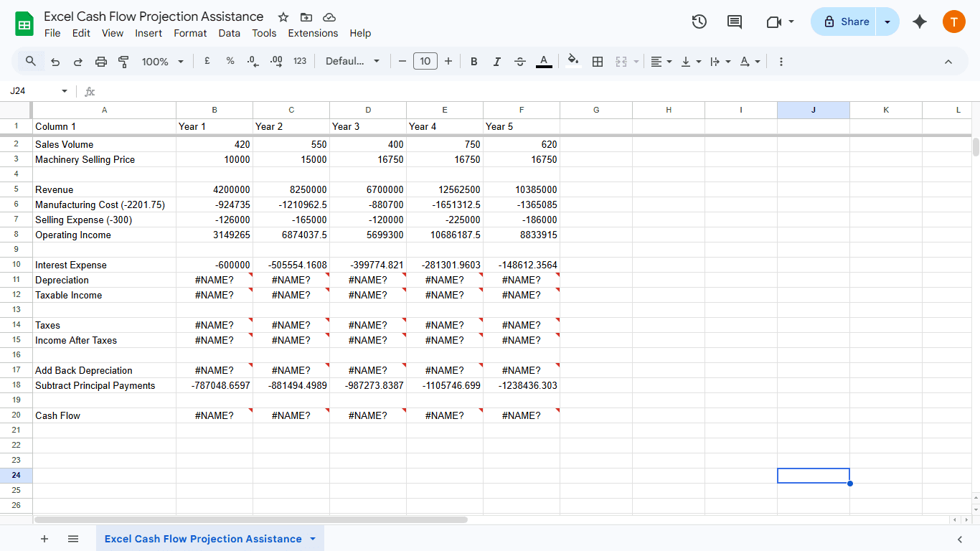
Task: Star this spreadsheet document
Action: point(283,17)
